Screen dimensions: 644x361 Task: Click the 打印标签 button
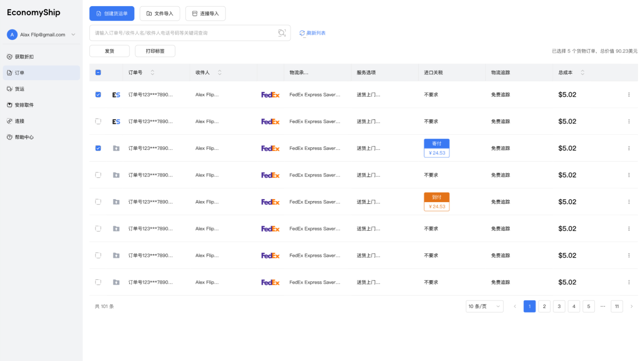coord(155,51)
